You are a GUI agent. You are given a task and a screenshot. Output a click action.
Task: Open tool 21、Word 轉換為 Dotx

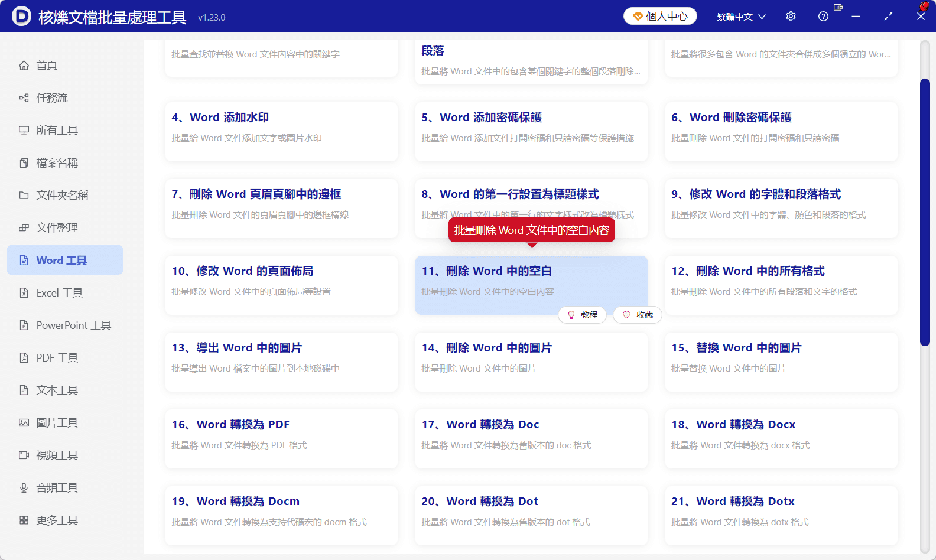(x=781, y=516)
